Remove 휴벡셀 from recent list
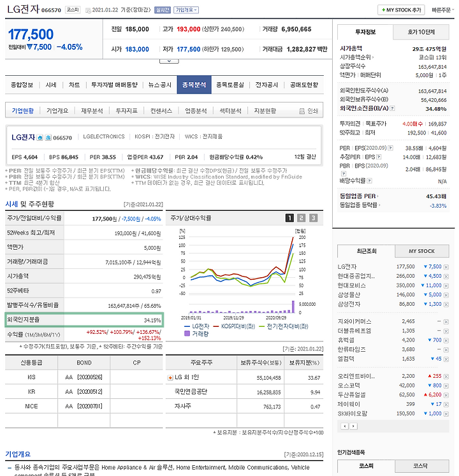 pyautogui.click(x=446, y=341)
